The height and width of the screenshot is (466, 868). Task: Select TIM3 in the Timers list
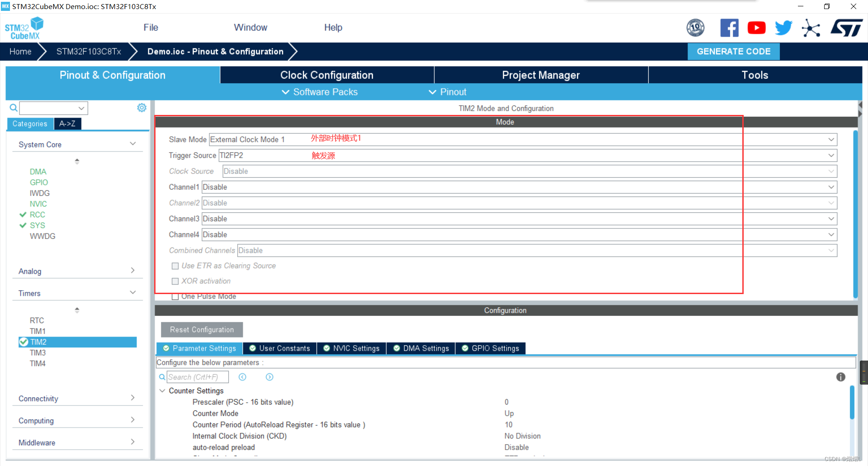tap(38, 353)
